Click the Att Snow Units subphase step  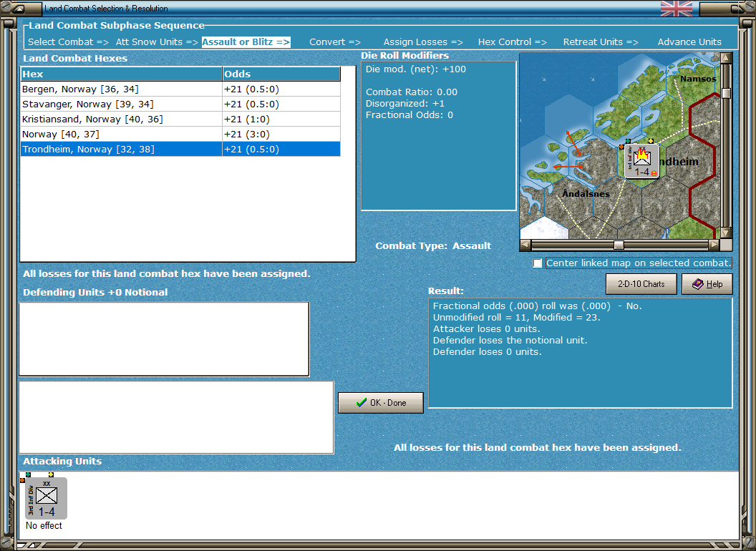pos(157,42)
